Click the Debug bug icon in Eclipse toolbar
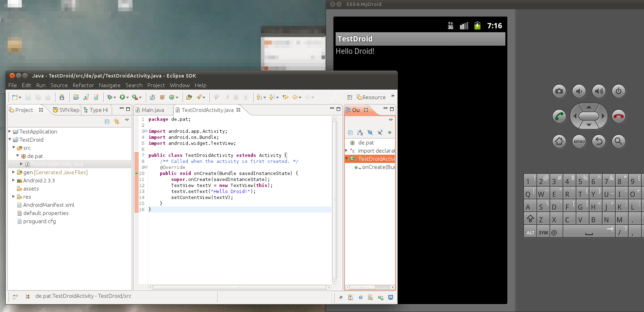 point(110,97)
